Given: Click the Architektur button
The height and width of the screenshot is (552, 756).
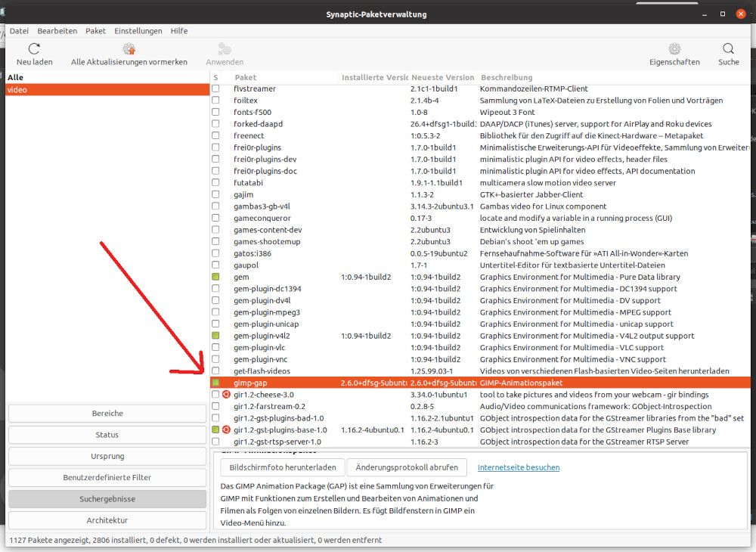Looking at the screenshot, I should [107, 520].
